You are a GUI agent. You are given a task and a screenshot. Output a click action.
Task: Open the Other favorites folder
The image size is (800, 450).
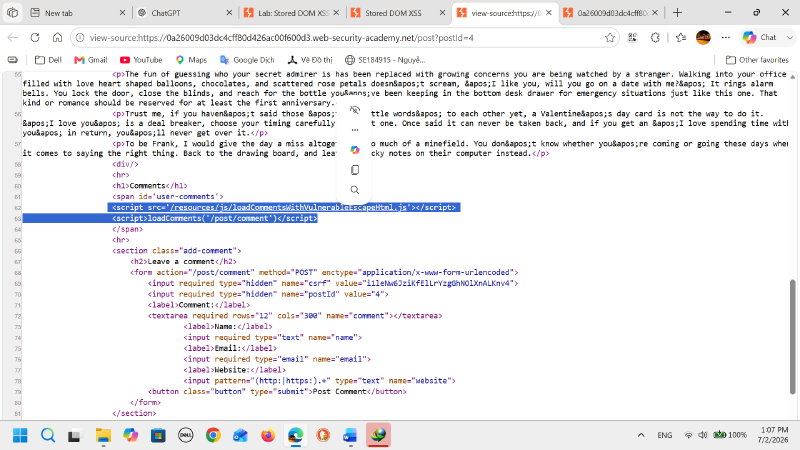[757, 60]
